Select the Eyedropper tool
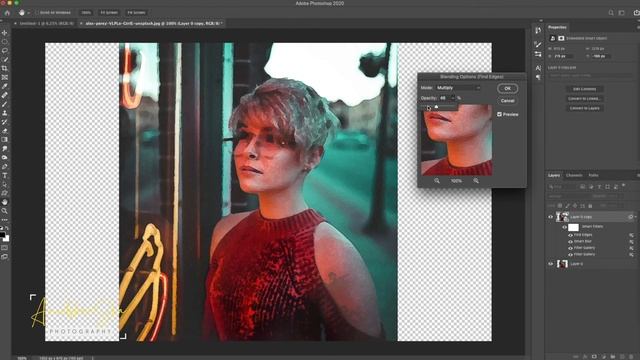The height and width of the screenshot is (360, 640). (4, 86)
